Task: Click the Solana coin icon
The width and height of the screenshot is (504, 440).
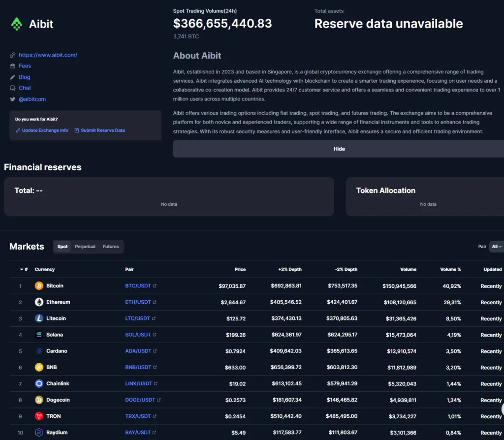Action: pyautogui.click(x=39, y=335)
